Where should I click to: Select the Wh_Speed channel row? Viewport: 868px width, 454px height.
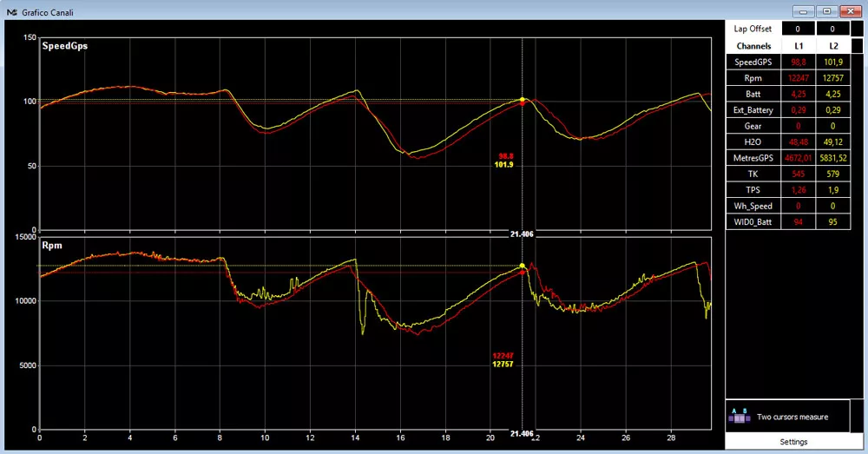788,206
